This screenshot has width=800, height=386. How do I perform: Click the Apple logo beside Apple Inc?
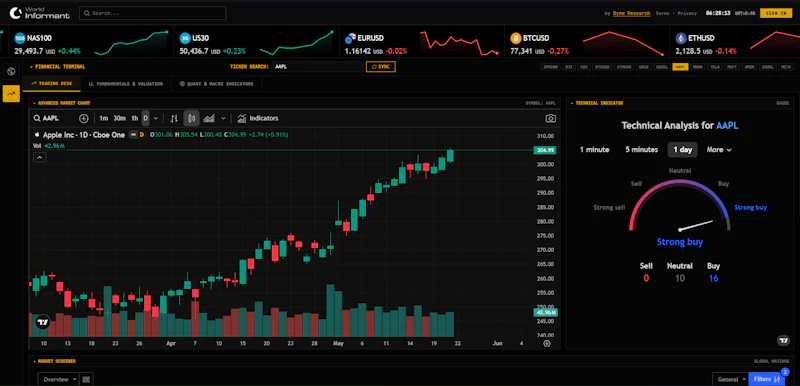[x=36, y=135]
